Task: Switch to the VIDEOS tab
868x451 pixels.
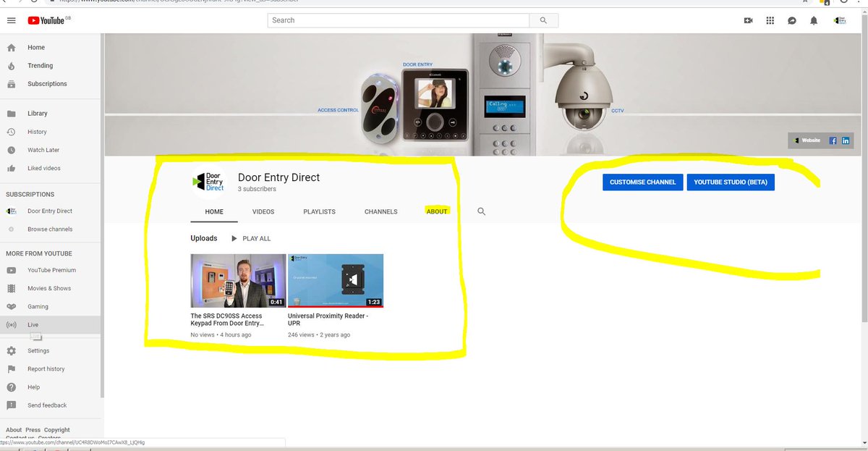Action: click(x=263, y=211)
